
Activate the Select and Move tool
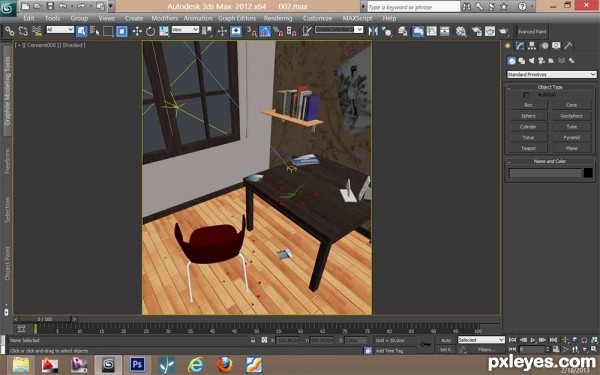[x=137, y=31]
